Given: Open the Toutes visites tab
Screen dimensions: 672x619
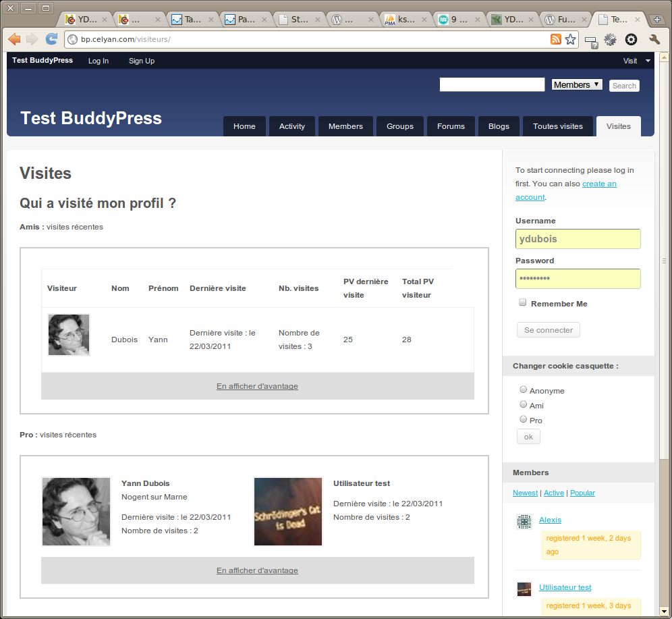Looking at the screenshot, I should point(557,126).
